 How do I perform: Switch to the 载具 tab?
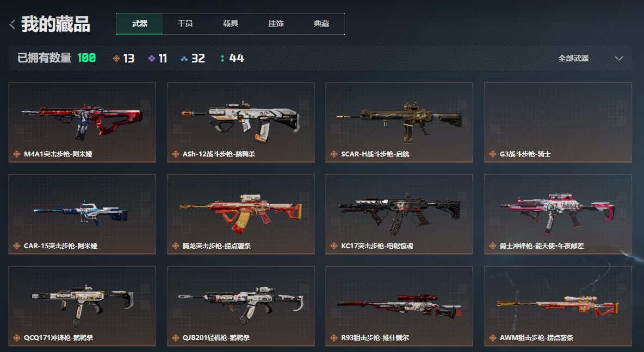(231, 24)
